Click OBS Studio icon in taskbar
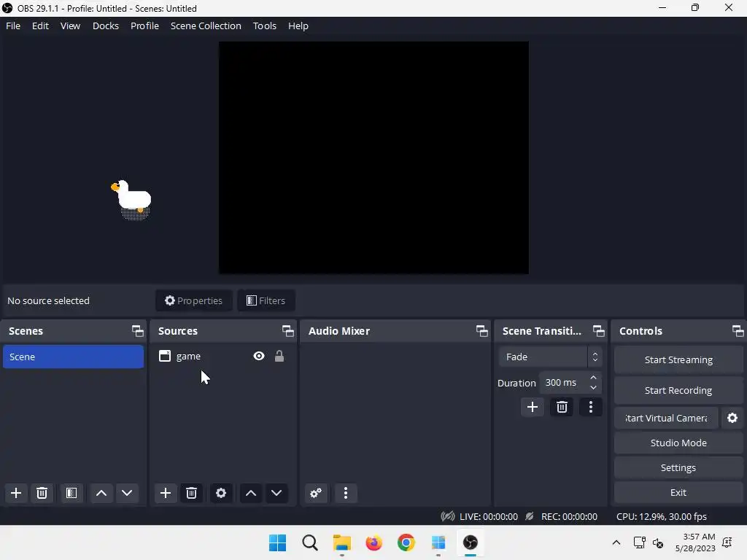 (x=471, y=542)
